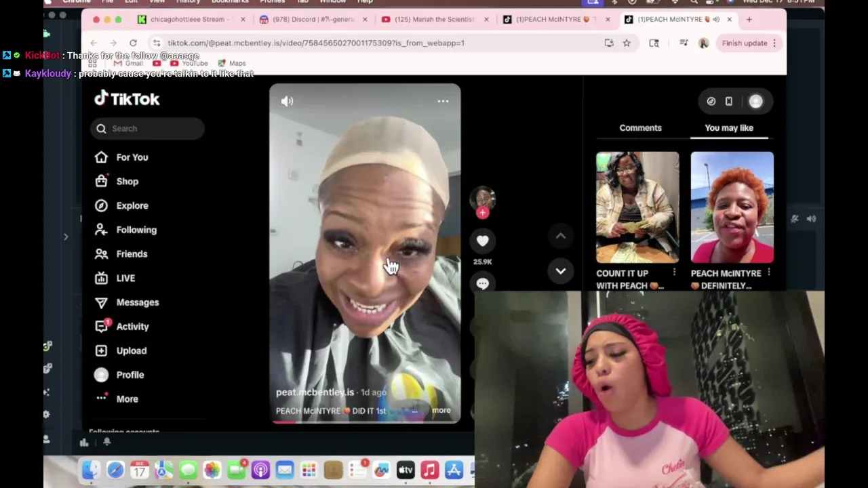Viewport: 868px width, 488px height.
Task: Open the Upload page
Action: 121,350
